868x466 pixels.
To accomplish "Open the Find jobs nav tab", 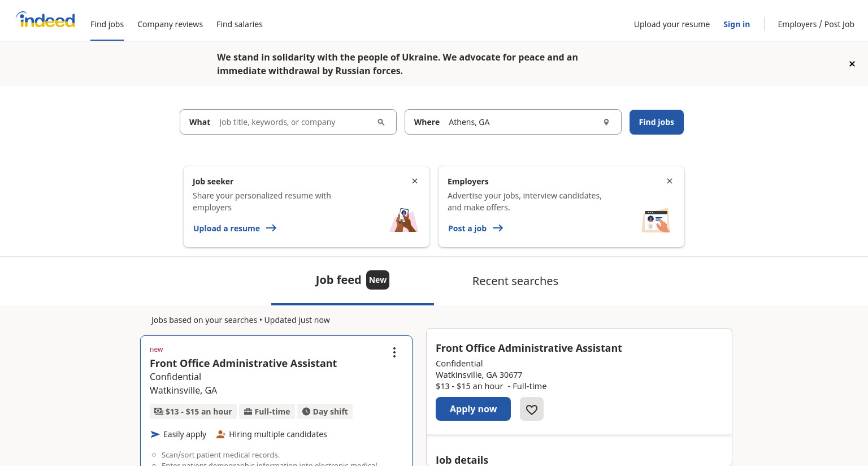I will pos(107,24).
